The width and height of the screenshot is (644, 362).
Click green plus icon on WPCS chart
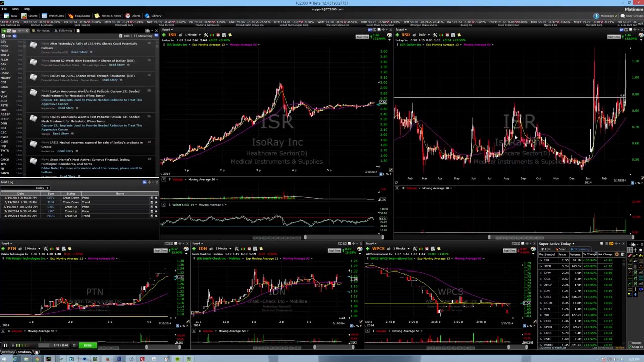click(x=368, y=248)
